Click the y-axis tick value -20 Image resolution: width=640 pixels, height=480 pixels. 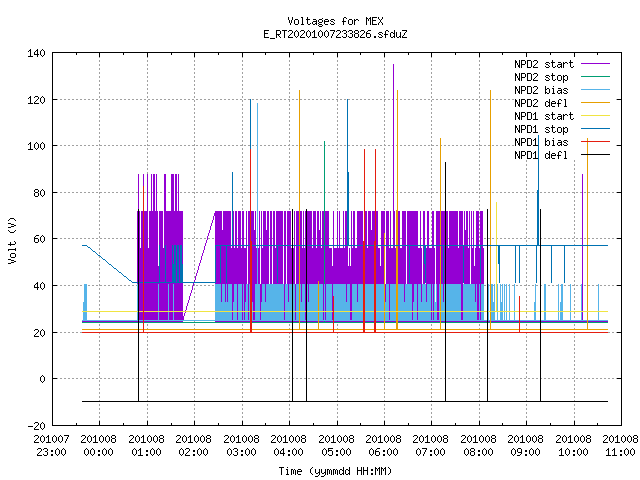click(36, 426)
